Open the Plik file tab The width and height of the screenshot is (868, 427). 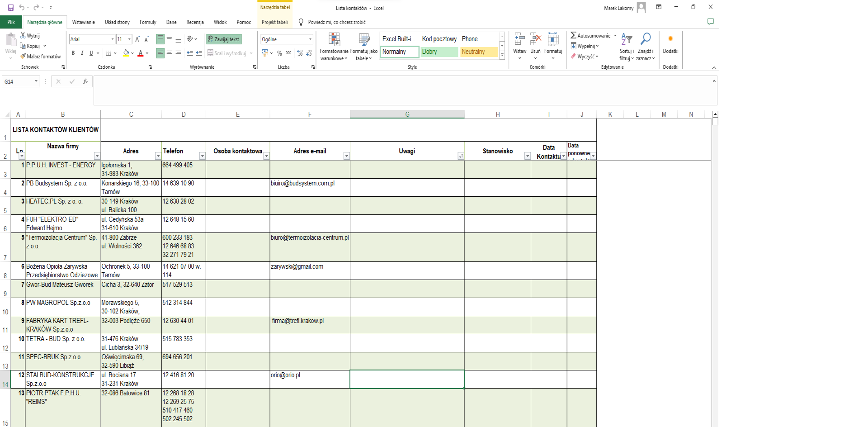(11, 22)
